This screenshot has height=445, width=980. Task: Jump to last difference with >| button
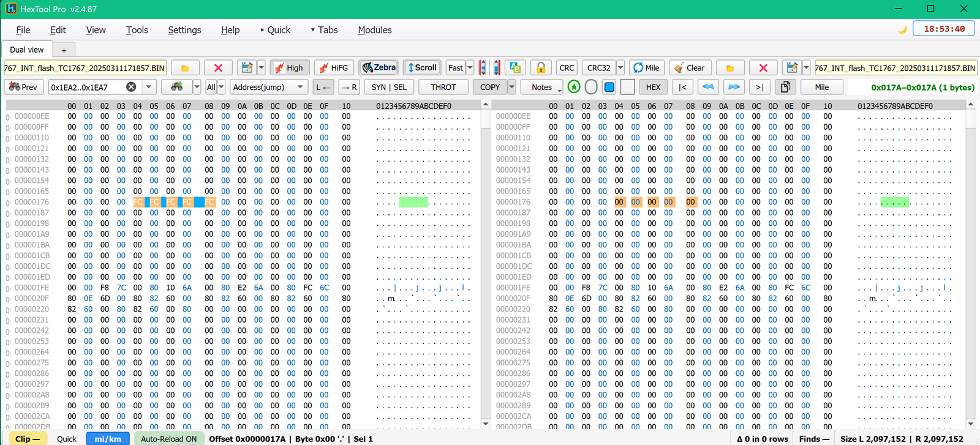coord(759,87)
